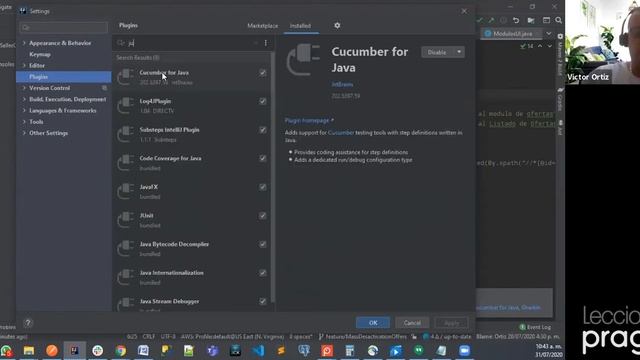This screenshot has height=360, width=640.
Task: Toggle the Substeps IntelliJ Plugin checkbox
Action: click(x=262, y=130)
